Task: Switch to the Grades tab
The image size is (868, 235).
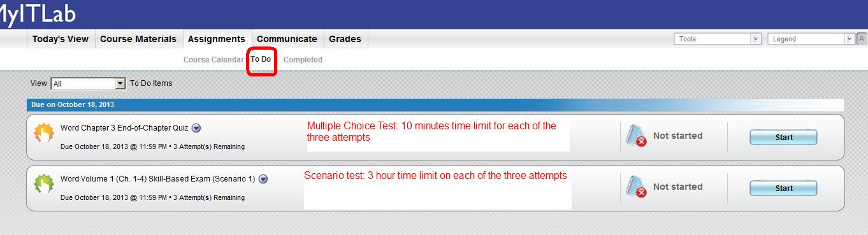Action: 345,39
